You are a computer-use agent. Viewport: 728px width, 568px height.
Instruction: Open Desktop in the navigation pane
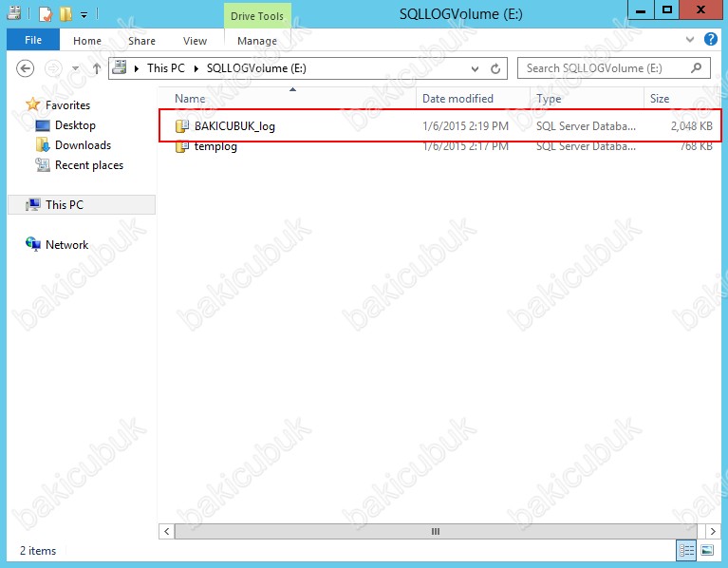click(75, 125)
